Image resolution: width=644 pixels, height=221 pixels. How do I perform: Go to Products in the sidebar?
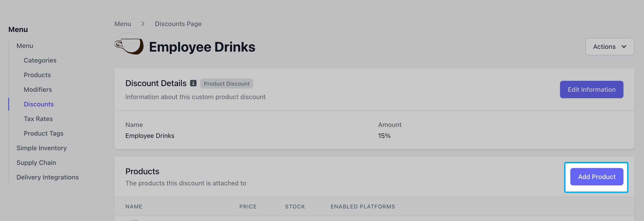pos(37,75)
